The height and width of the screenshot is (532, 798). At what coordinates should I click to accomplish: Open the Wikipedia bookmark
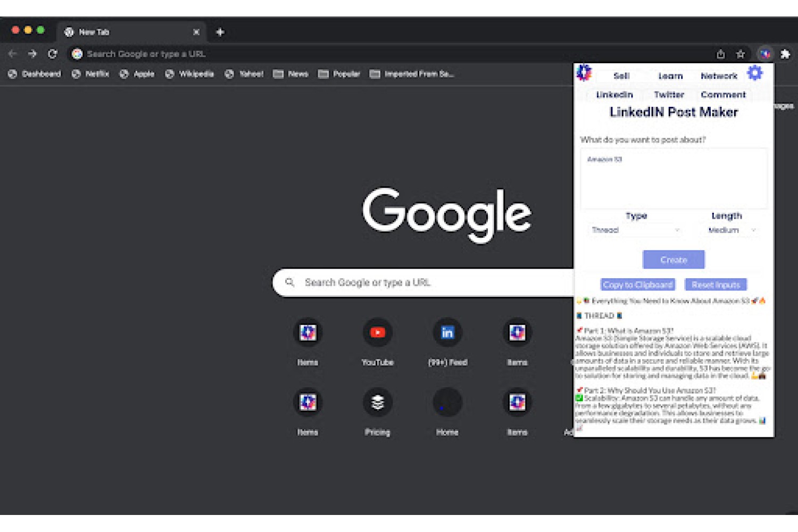click(189, 74)
